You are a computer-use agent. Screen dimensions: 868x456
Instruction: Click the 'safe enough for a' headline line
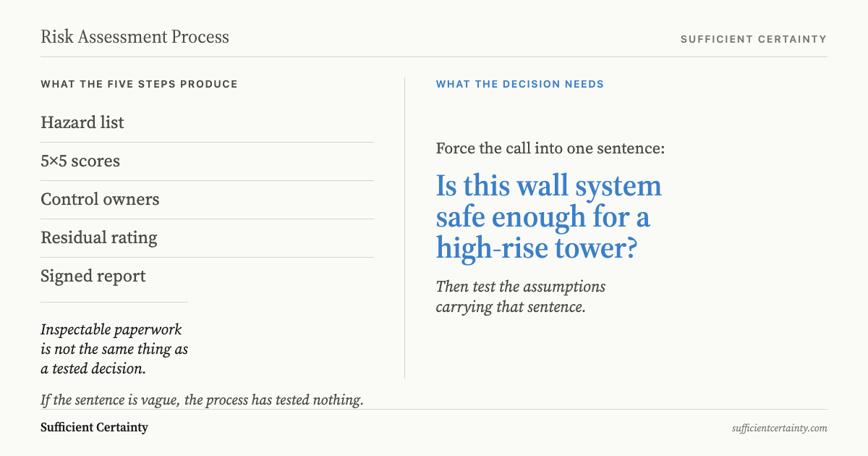tap(542, 217)
